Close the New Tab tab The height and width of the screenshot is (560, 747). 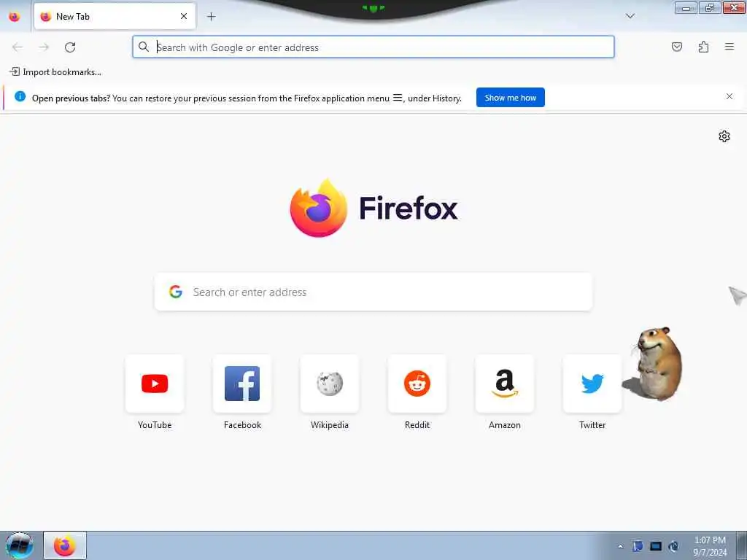click(x=184, y=16)
